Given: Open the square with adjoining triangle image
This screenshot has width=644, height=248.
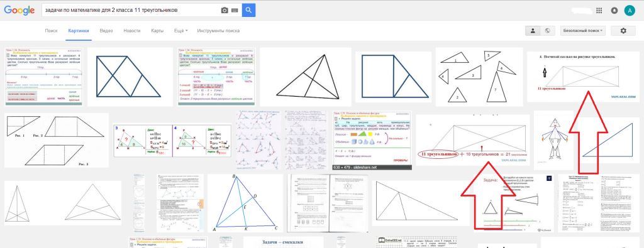Looking at the screenshot, I should [394, 77].
